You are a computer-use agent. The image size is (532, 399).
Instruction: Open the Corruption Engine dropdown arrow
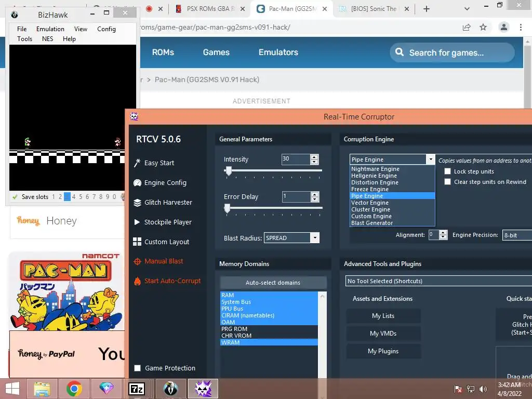[431, 159]
